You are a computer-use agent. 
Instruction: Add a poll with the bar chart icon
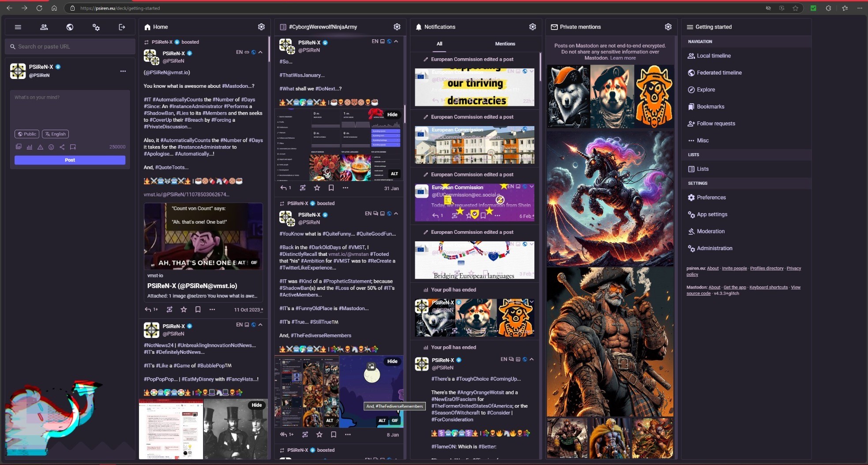[x=30, y=147]
